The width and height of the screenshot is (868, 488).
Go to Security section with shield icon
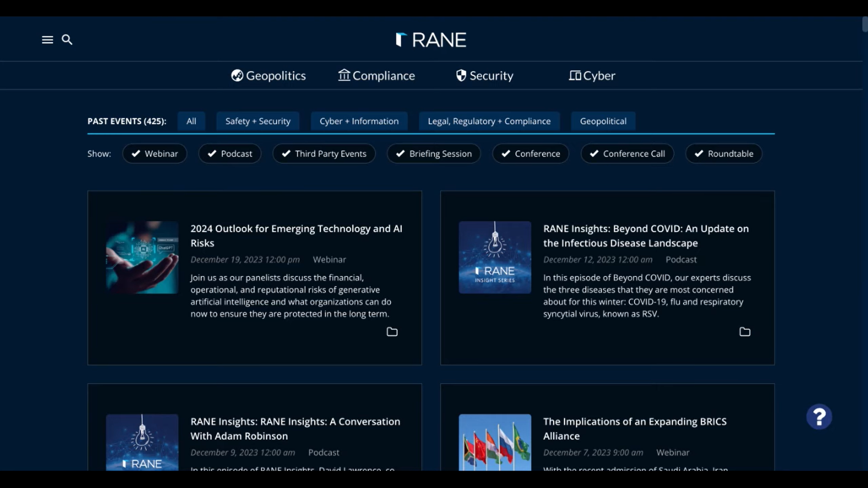[x=484, y=76]
